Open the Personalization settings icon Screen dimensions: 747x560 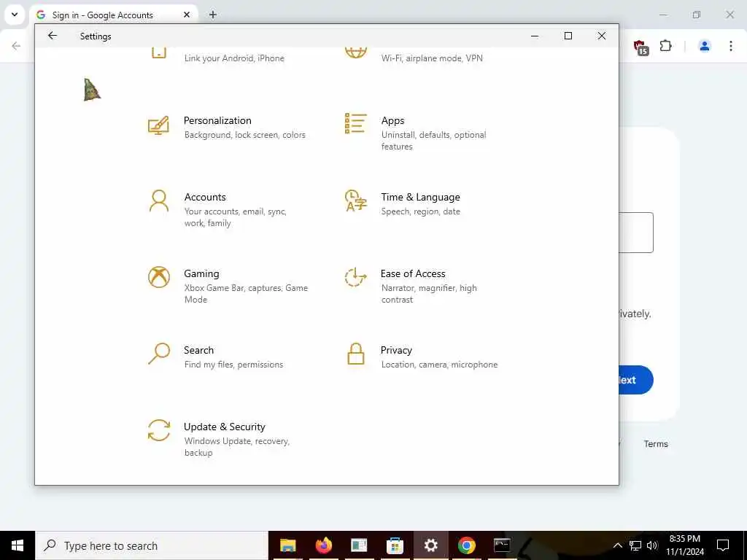tap(158, 125)
